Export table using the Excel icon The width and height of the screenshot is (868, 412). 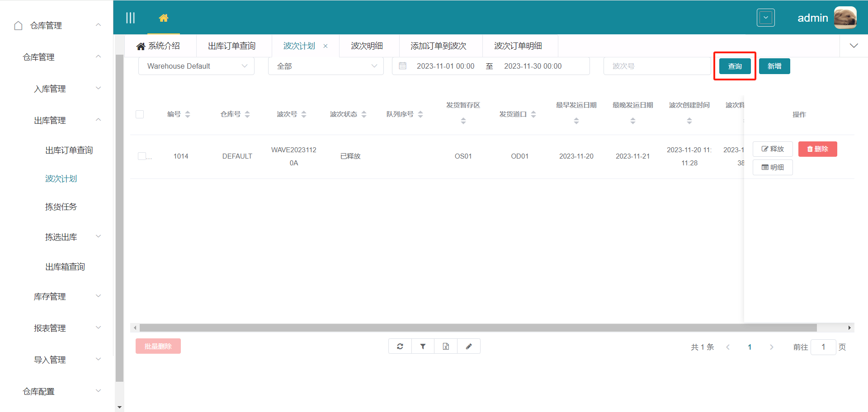click(446, 346)
